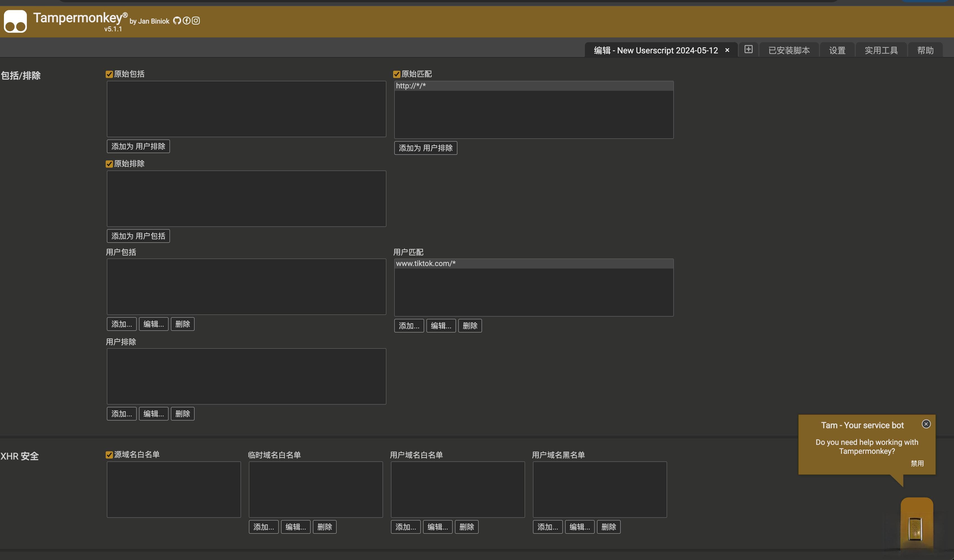954x560 pixels.
Task: Click the Tampermonkey logo icon
Action: 15,21
